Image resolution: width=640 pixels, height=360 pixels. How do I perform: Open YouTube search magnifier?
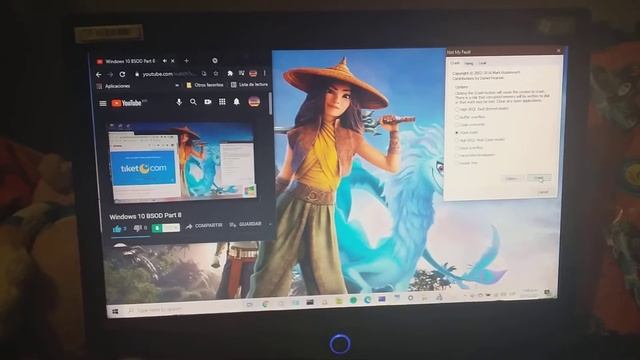click(193, 102)
